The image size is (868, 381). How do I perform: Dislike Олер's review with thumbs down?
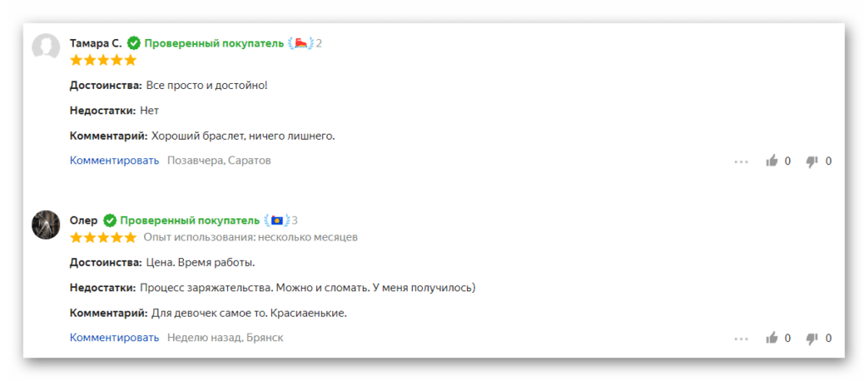[812, 339]
